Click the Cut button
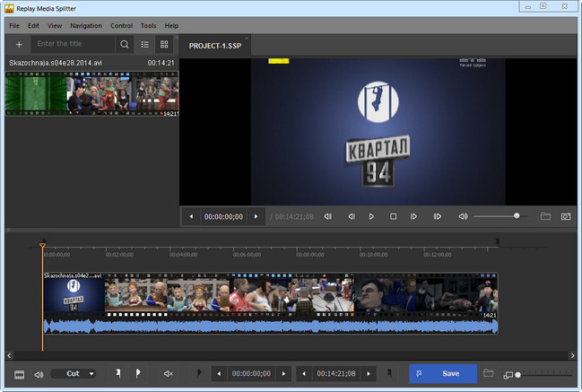582x392 pixels. (x=73, y=373)
